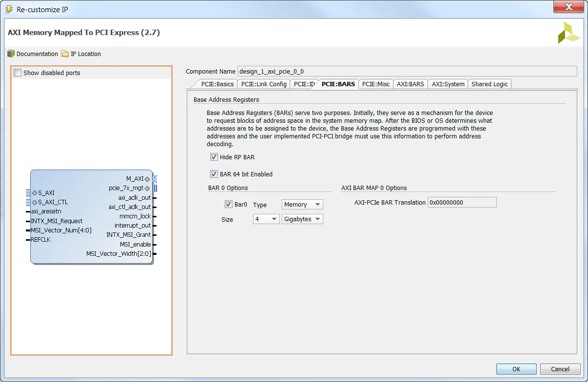This screenshot has height=382, width=588.
Task: Click the AXI-PCIe BAR Translation field
Action: pos(462,202)
